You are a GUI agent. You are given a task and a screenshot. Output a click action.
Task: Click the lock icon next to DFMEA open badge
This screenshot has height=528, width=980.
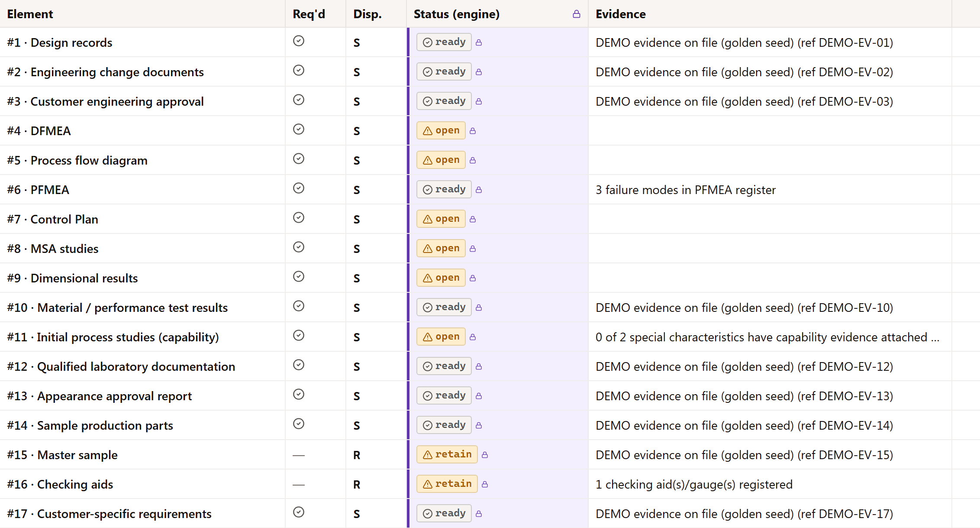click(473, 131)
